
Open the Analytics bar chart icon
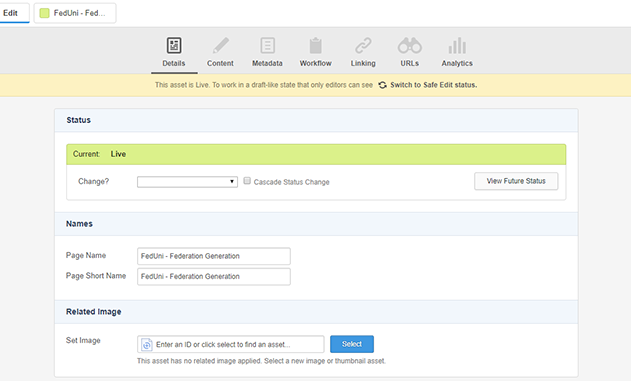pos(457,45)
